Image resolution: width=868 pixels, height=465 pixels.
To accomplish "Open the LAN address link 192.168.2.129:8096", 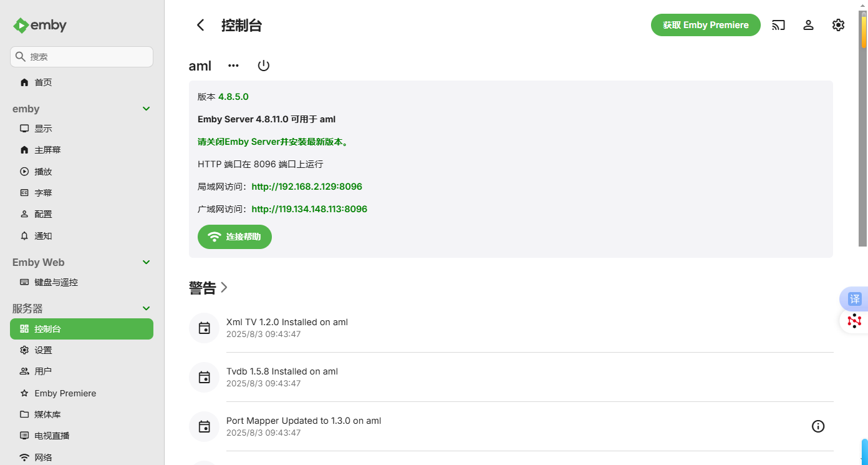I will [x=307, y=187].
